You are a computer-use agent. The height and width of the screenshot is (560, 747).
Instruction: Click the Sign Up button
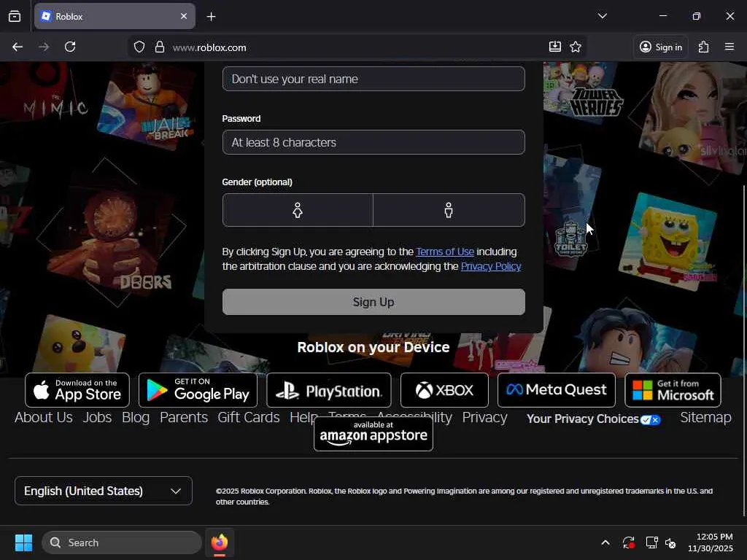(373, 302)
